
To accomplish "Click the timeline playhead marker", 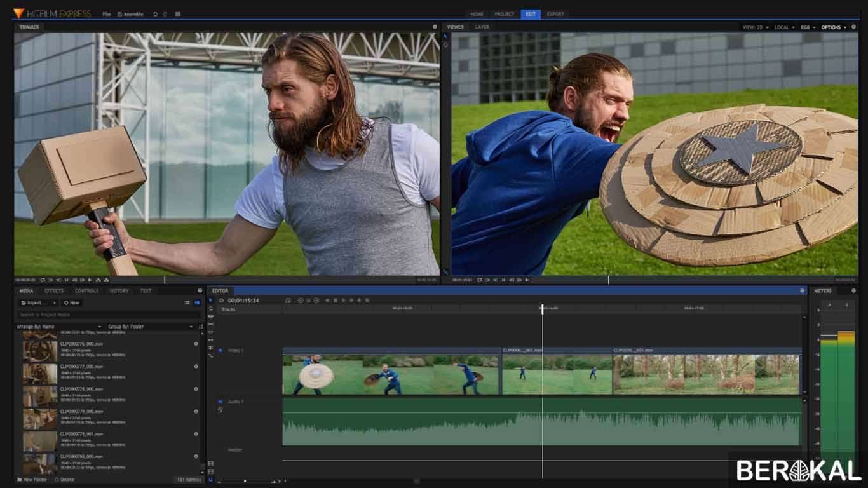I will (542, 309).
